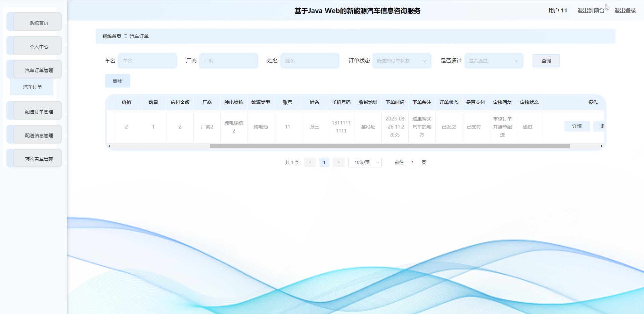Click the 厂商 column header
Image resolution: width=644 pixels, height=314 pixels.
[x=207, y=102]
